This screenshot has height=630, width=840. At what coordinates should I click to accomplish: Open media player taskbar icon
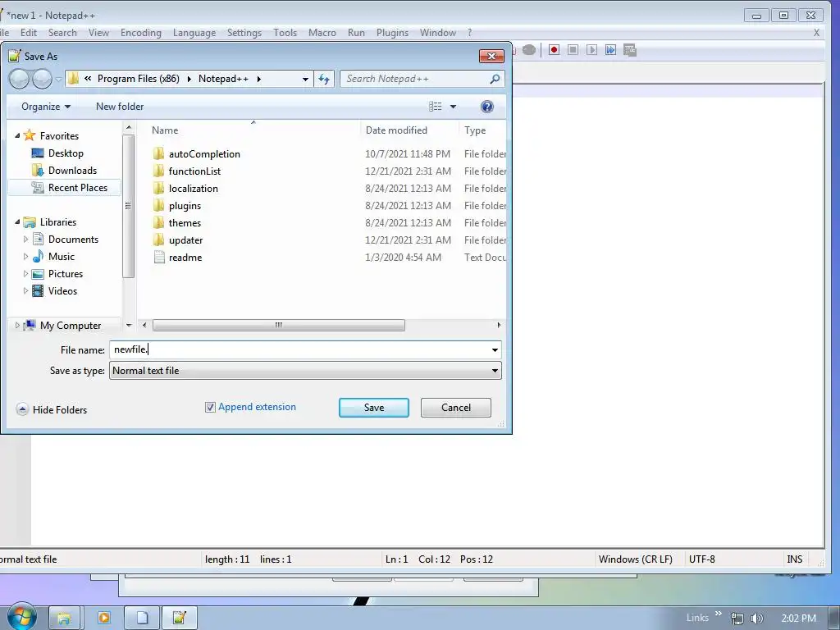tap(104, 618)
